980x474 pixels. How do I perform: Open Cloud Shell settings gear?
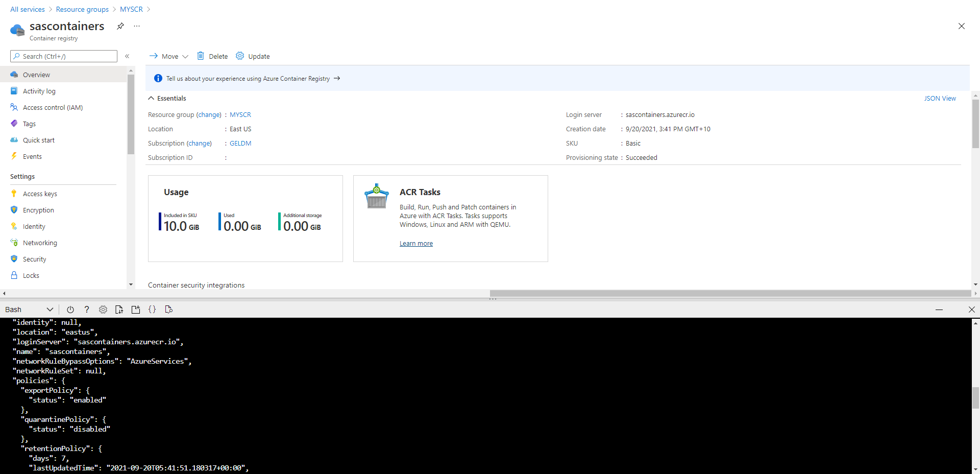[103, 310]
